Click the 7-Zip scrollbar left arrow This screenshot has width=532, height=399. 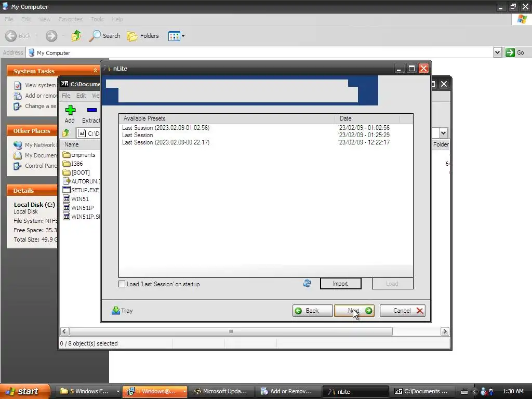(64, 331)
